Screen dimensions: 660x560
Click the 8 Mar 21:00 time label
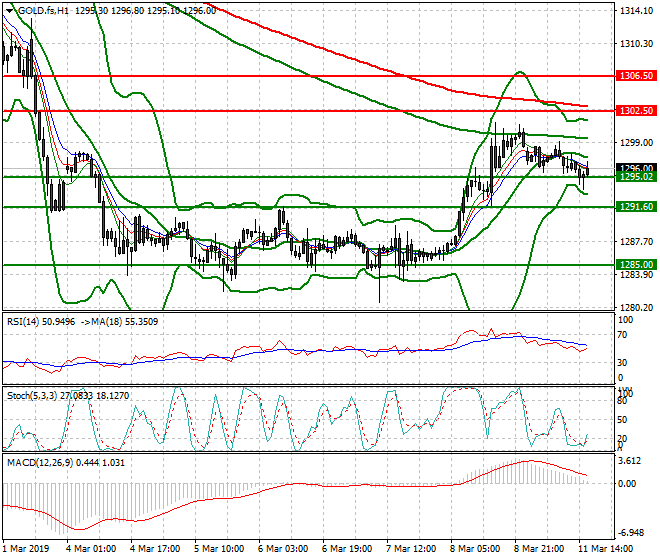click(x=539, y=549)
